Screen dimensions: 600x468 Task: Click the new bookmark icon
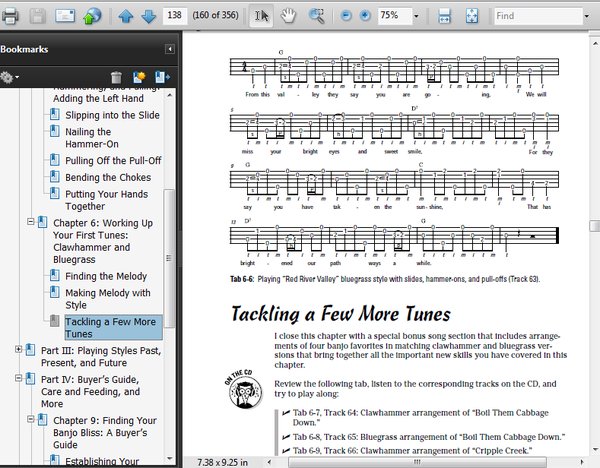point(139,77)
